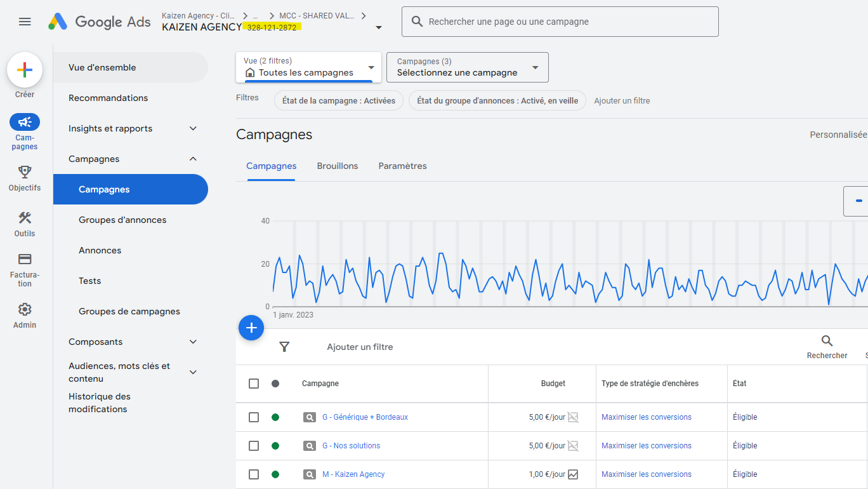This screenshot has width=868, height=489.
Task: Click the search magnifier in top search bar
Action: pos(417,22)
